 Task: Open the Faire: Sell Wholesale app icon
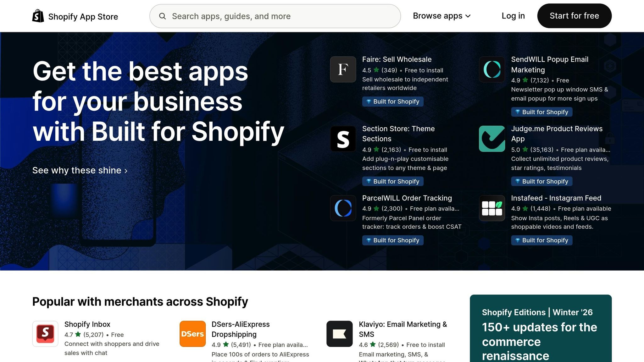pyautogui.click(x=343, y=69)
